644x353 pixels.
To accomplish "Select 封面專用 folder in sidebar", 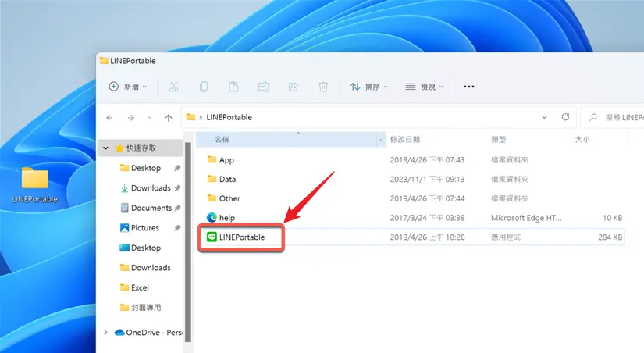I will (141, 308).
